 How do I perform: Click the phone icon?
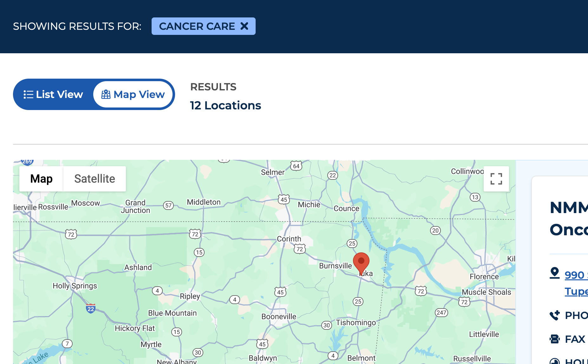(555, 315)
